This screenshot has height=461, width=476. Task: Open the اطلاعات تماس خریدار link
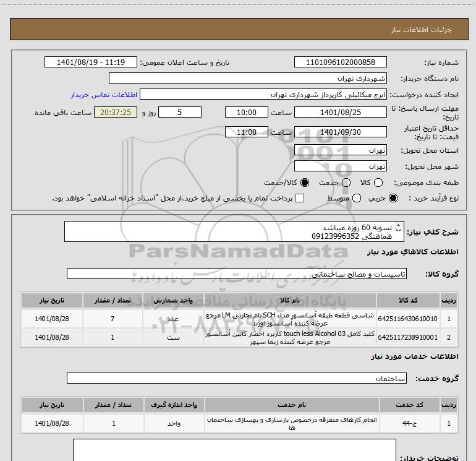coord(104,95)
